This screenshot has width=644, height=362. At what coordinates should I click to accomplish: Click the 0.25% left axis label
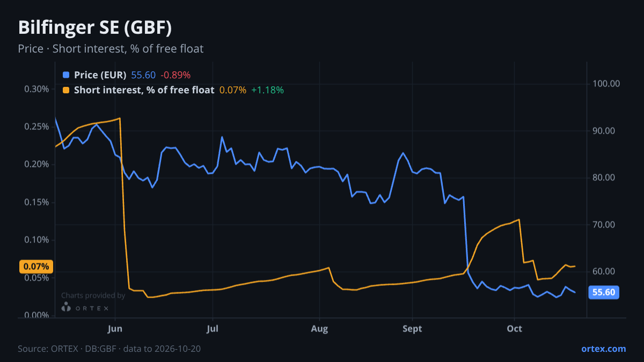pyautogui.click(x=37, y=127)
